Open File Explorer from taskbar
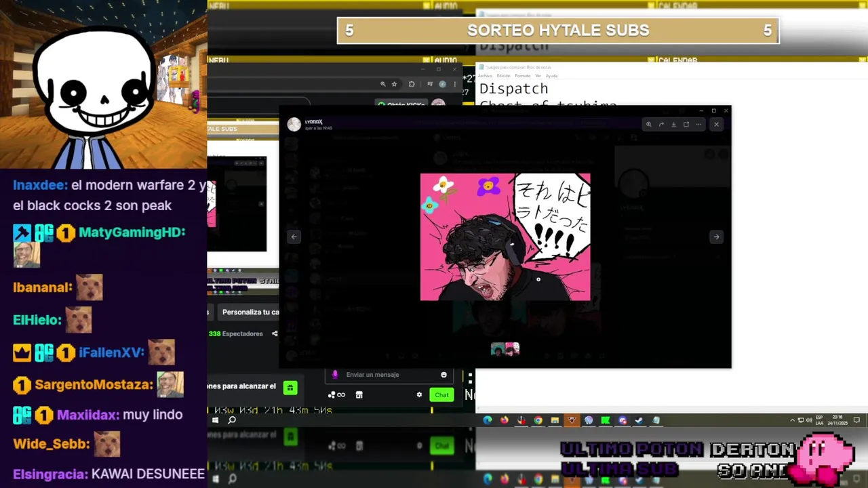The width and height of the screenshot is (868, 488). 555,420
